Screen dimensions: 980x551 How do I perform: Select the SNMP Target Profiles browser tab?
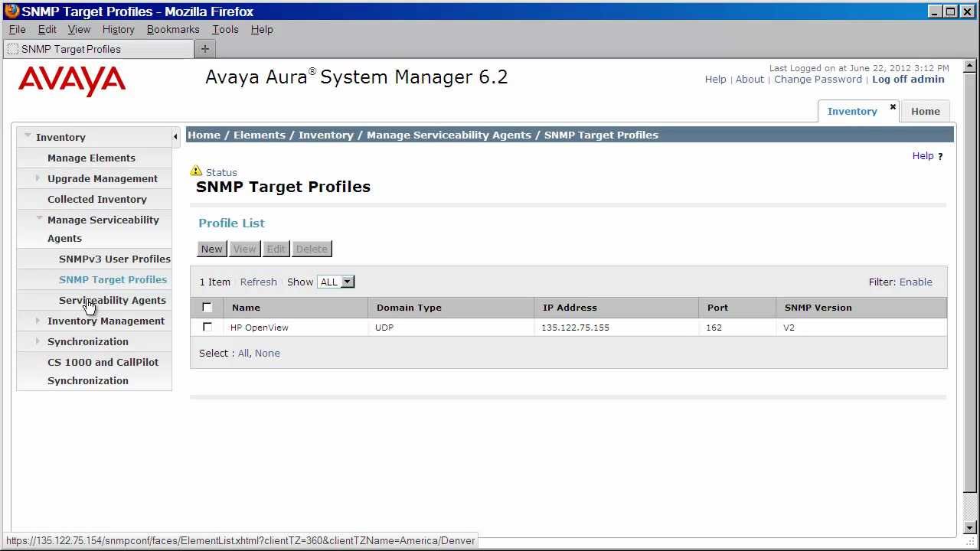coord(98,49)
